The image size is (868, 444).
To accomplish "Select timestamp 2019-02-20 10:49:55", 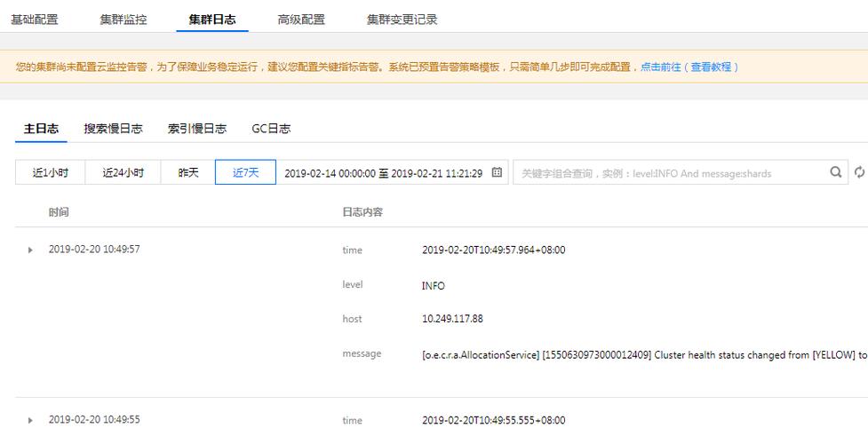I will pos(94,420).
